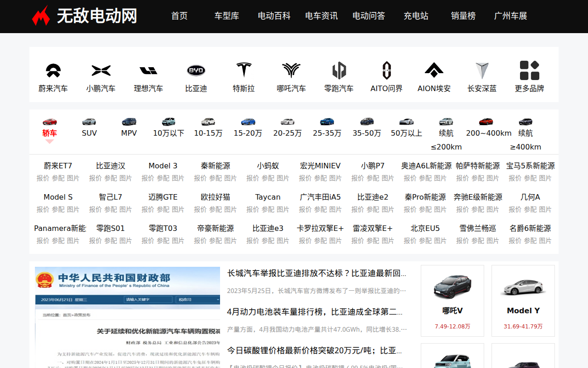Open 报价 under 欧拉好猫
Image resolution: width=588 pixels, height=368 pixels.
tap(200, 209)
